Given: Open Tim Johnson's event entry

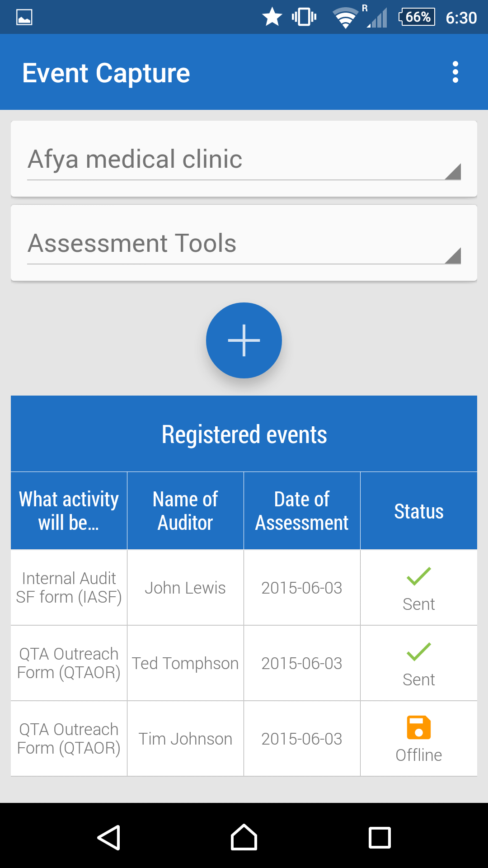Looking at the screenshot, I should [185, 739].
